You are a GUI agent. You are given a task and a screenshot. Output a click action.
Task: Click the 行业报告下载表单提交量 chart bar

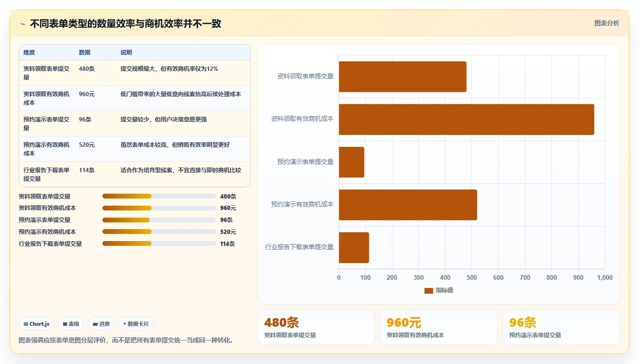[354, 247]
